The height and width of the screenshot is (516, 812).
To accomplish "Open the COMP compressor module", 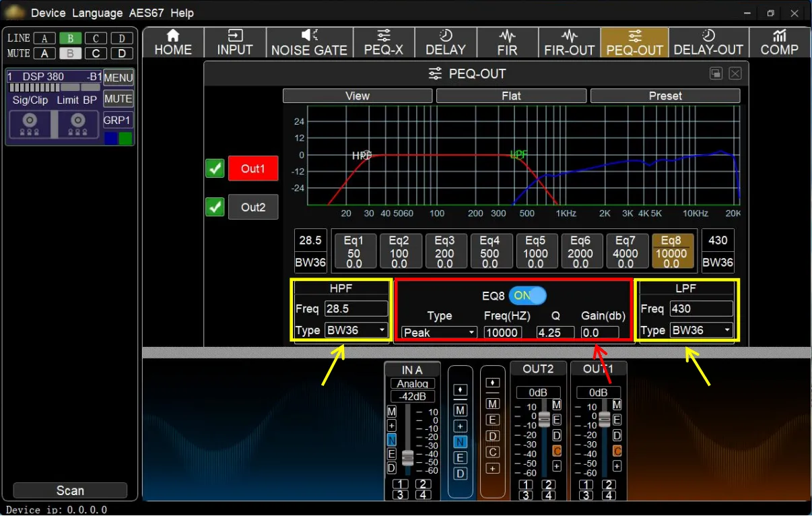I will point(779,42).
